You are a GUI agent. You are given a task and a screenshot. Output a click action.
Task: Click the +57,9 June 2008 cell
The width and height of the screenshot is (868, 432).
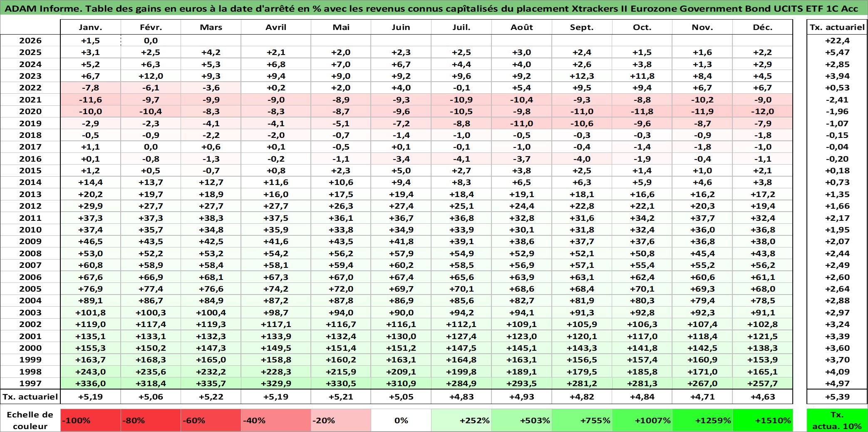click(401, 253)
